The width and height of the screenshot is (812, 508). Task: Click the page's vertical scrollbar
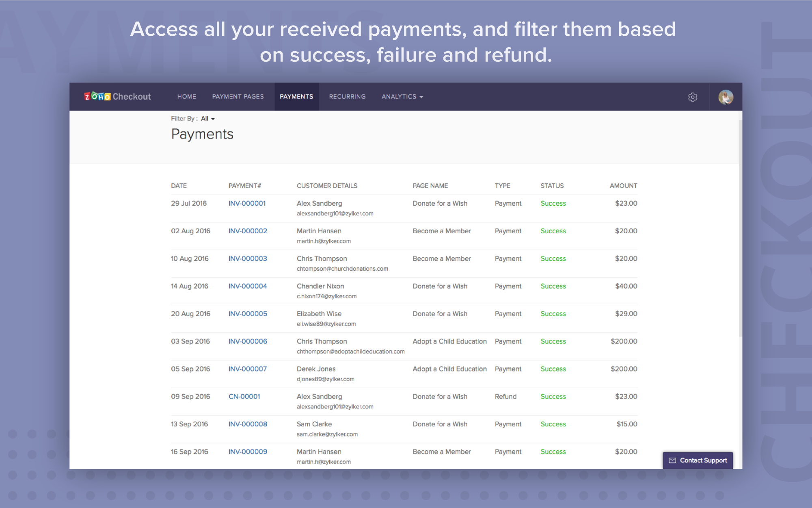[740, 228]
